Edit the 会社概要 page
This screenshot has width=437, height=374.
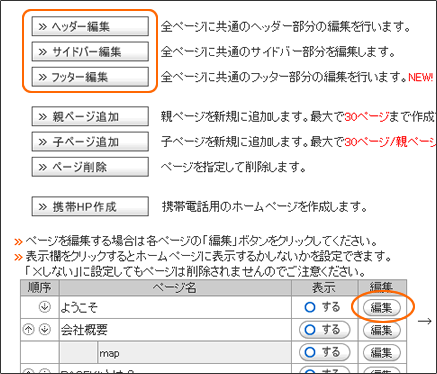381,330
